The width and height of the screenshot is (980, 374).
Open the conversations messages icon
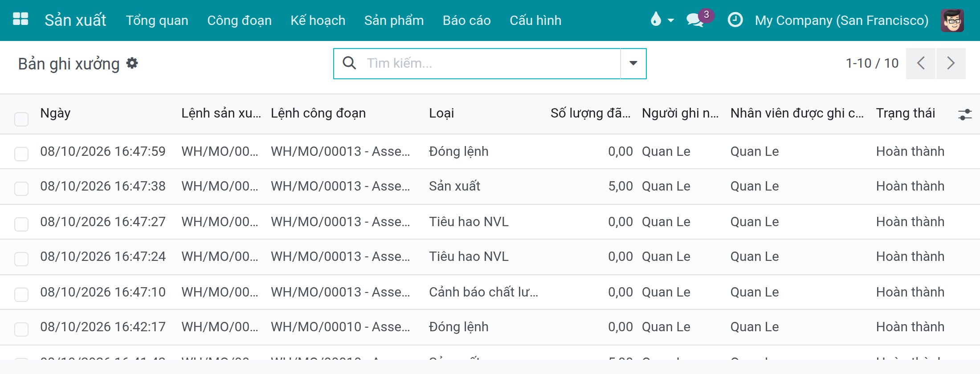[695, 20]
